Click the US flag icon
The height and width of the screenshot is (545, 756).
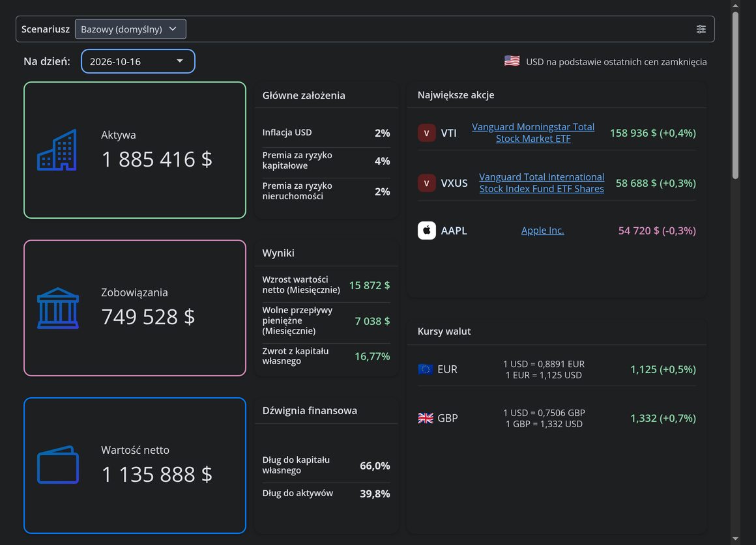pyautogui.click(x=512, y=61)
